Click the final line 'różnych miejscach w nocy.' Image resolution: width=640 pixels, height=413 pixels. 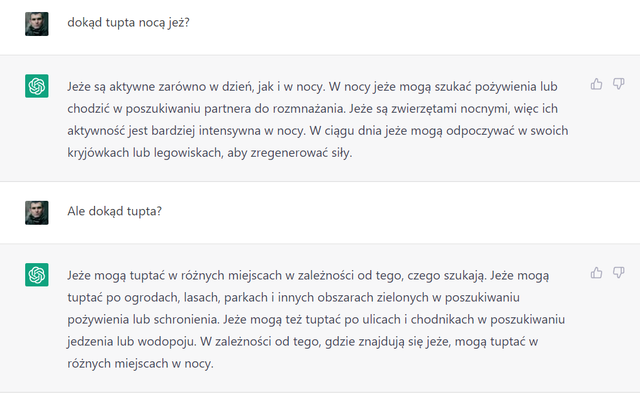pos(140,364)
